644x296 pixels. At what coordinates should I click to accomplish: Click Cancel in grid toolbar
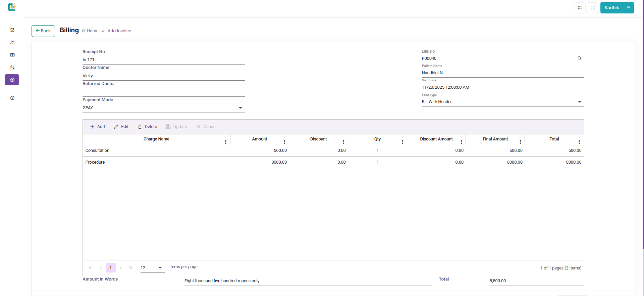(x=207, y=127)
